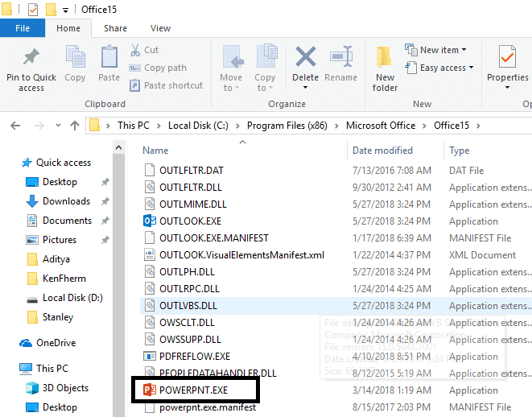Viewport: 532px width, 417px height.
Task: Select OUTLOOK.EXE.MANIFEST file
Action: pos(214,237)
